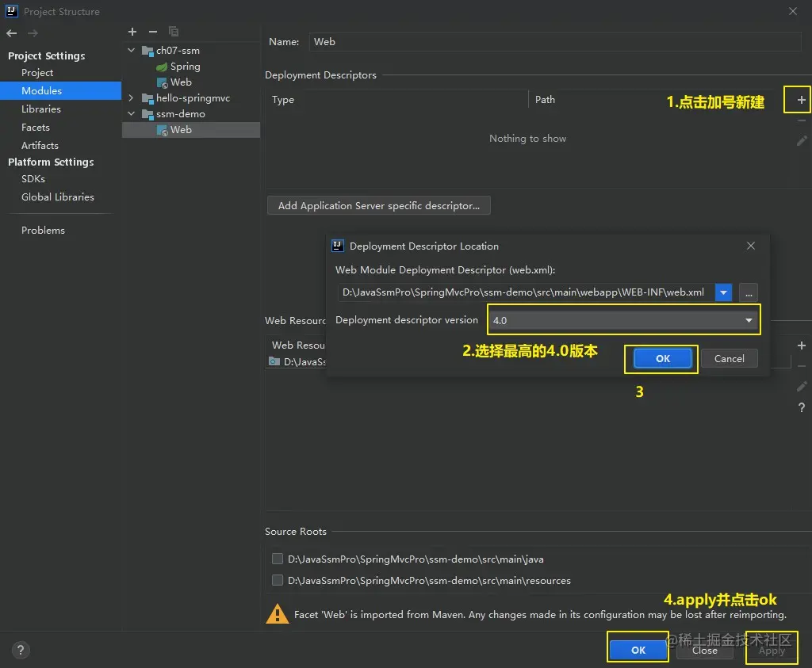
Task: Add a new deployment descriptor
Action: coord(801,100)
